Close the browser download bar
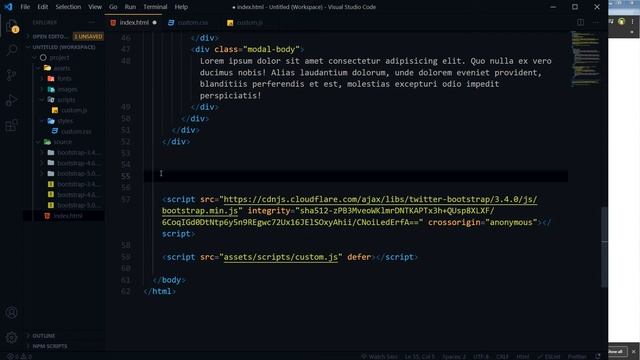The width and height of the screenshot is (640, 360). (x=633, y=351)
